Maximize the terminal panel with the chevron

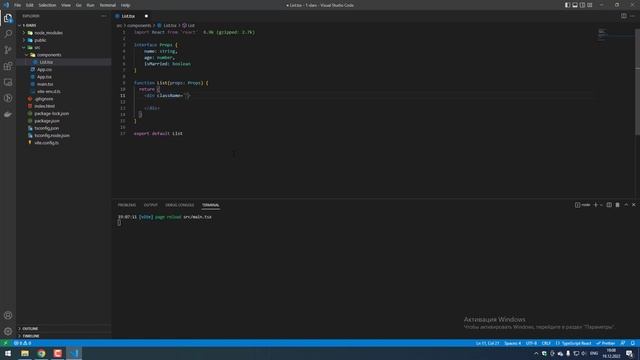click(x=626, y=205)
